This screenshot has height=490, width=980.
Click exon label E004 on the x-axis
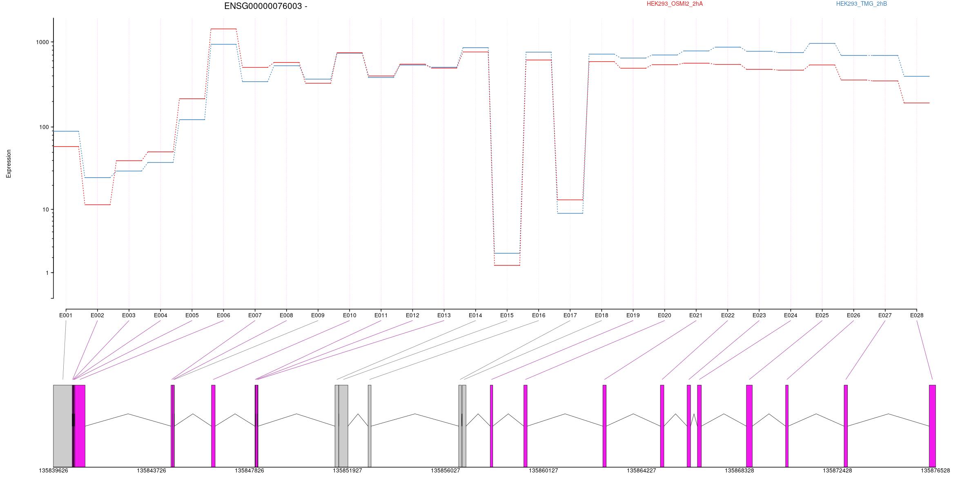pyautogui.click(x=160, y=315)
